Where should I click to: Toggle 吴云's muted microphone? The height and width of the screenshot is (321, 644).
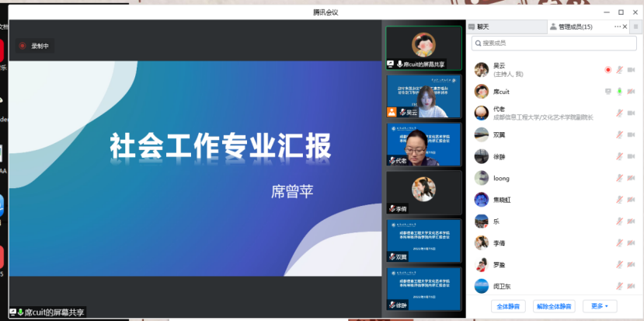[620, 70]
